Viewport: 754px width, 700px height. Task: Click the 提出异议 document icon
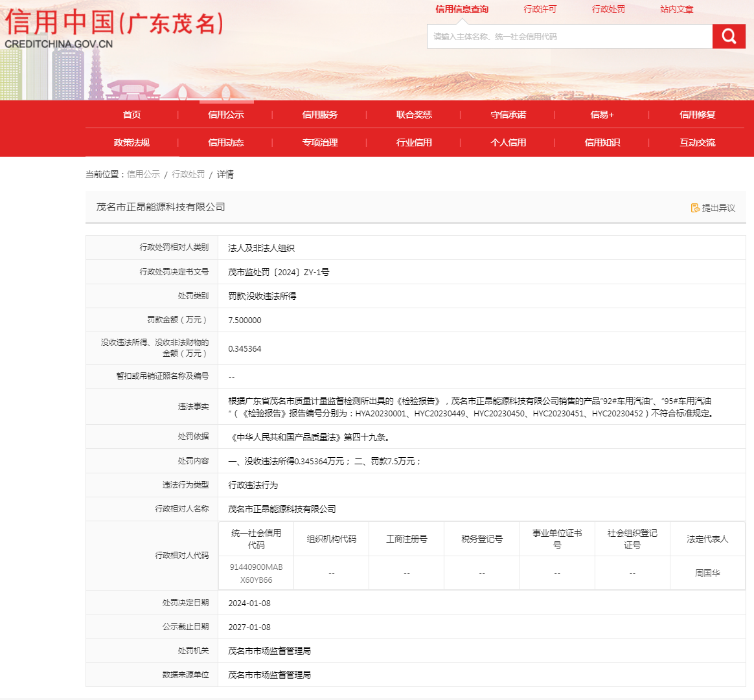[695, 208]
